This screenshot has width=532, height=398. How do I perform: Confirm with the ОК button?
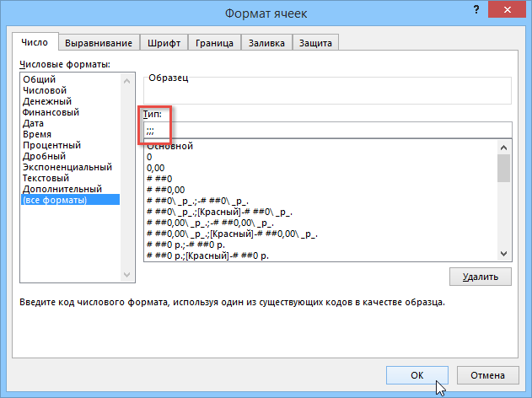point(417,375)
